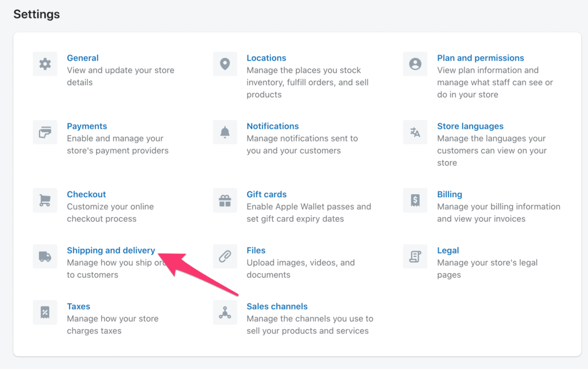Click the Legal scroll document icon
The height and width of the screenshot is (369, 588).
pyautogui.click(x=415, y=256)
